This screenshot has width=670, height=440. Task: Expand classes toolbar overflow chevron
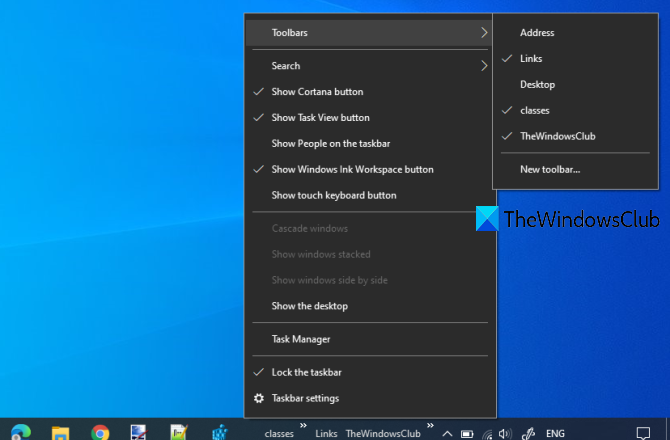pyautogui.click(x=303, y=425)
